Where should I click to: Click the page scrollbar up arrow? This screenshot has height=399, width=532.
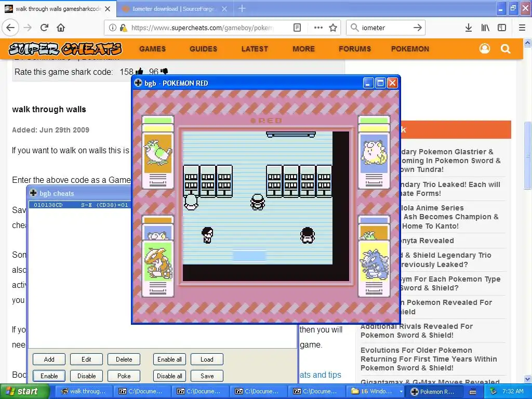(x=528, y=43)
